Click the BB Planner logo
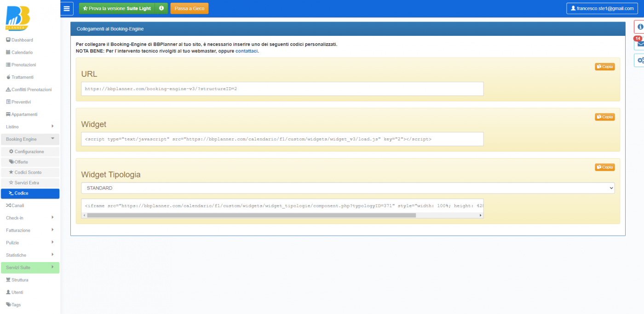 coord(18,18)
